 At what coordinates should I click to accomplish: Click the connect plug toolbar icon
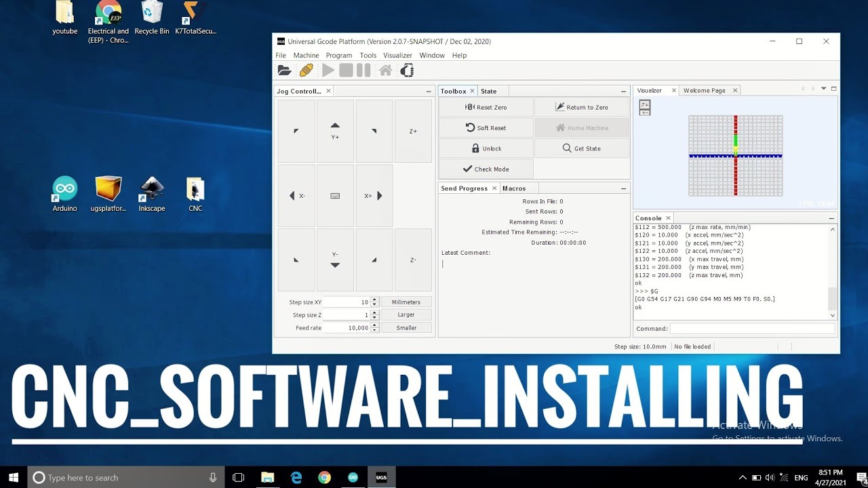point(306,70)
